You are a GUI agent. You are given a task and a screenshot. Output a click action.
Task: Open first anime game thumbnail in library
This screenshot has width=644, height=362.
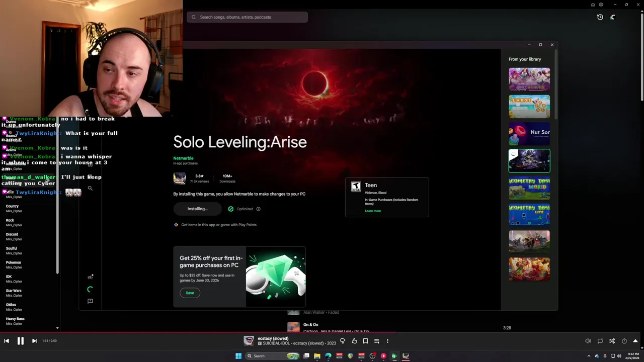point(529,79)
